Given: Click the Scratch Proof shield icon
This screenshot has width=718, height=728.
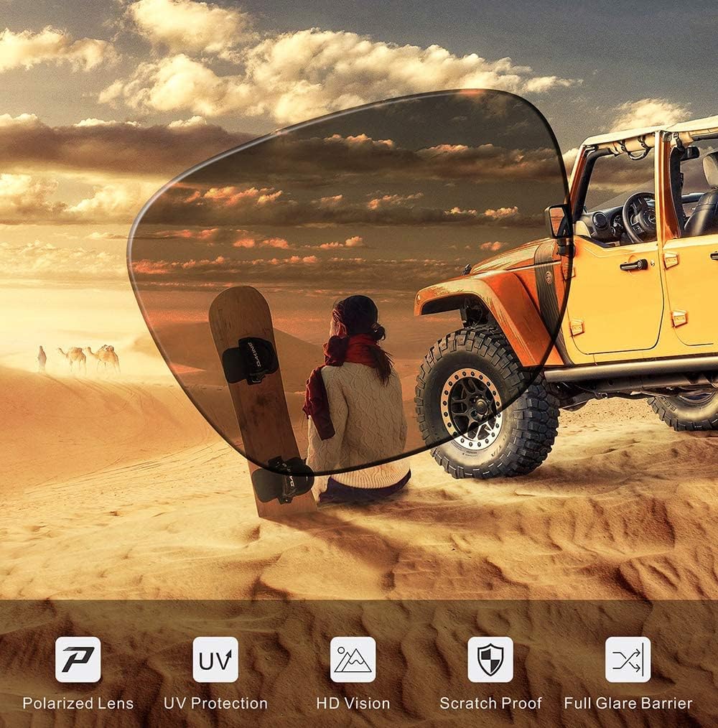Looking at the screenshot, I should (x=490, y=659).
